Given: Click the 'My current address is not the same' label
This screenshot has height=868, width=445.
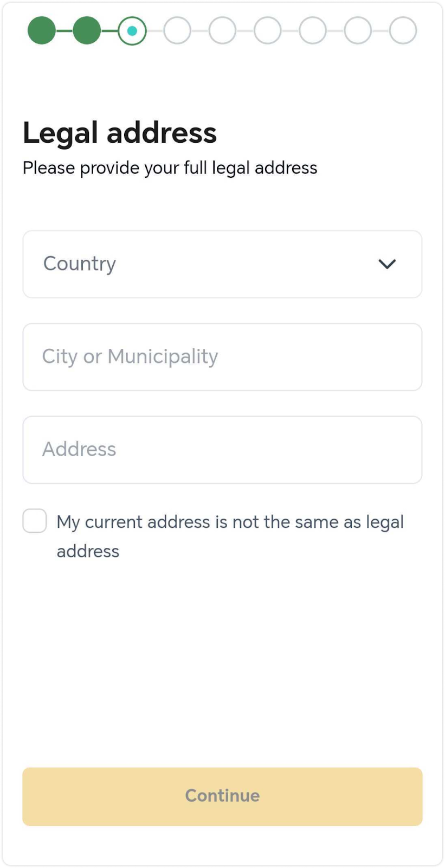Looking at the screenshot, I should tap(230, 537).
